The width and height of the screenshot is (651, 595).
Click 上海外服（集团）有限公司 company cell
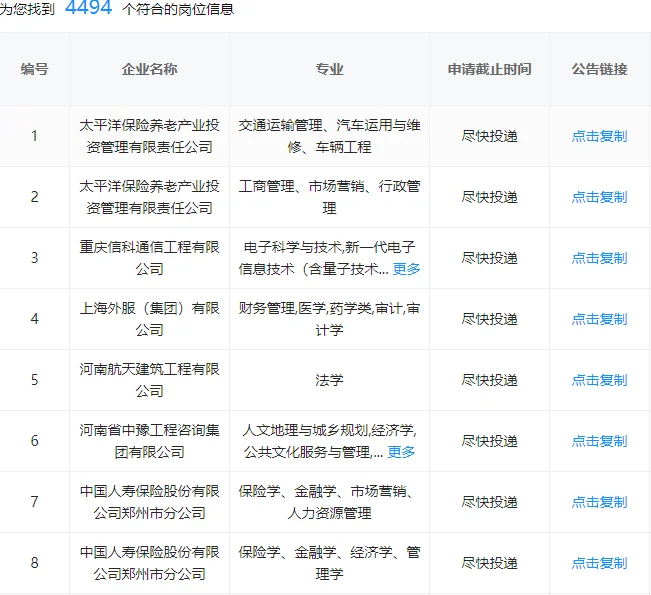click(149, 319)
